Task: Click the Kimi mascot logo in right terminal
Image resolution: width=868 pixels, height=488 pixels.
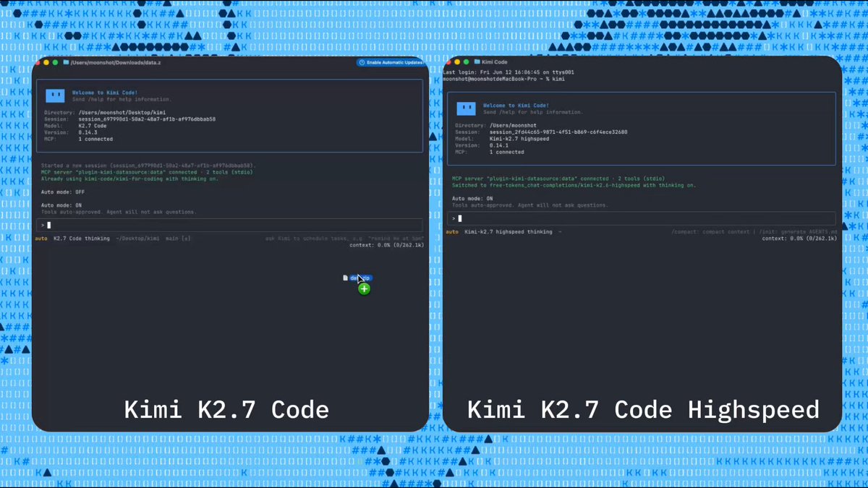Action: point(466,108)
